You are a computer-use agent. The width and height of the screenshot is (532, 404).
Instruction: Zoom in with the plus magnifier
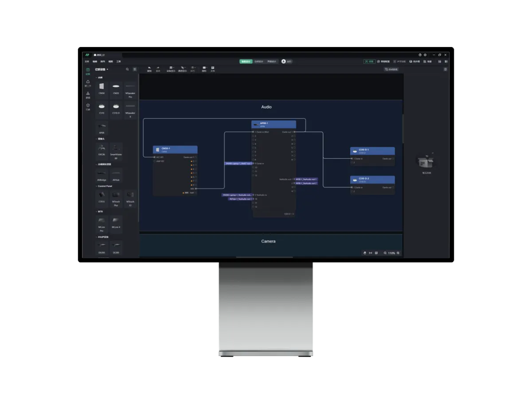[398, 253]
